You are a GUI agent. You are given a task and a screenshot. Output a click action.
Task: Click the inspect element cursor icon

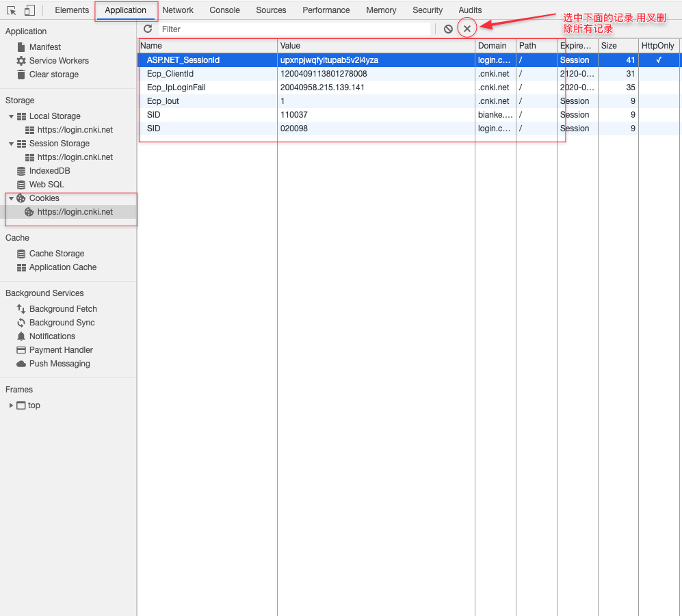12,10
